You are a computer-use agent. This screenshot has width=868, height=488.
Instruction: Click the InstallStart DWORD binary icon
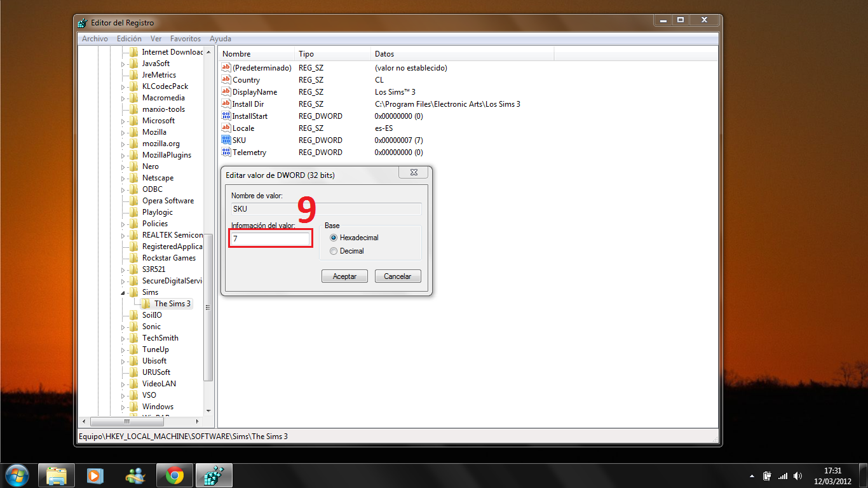coord(226,116)
